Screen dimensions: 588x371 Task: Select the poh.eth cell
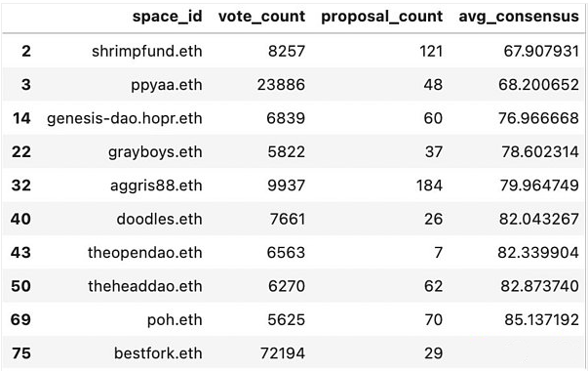coord(175,320)
